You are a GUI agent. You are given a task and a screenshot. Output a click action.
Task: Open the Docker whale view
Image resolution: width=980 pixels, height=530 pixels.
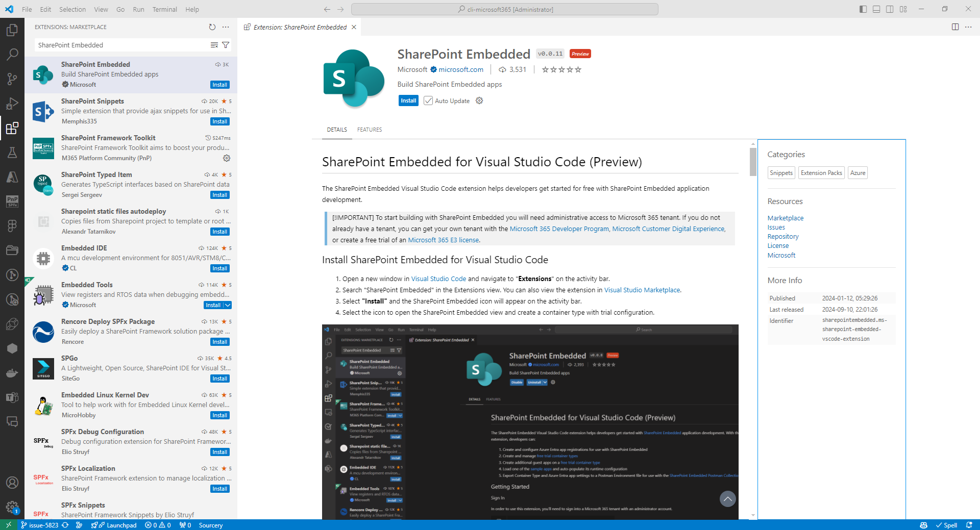pyautogui.click(x=13, y=373)
